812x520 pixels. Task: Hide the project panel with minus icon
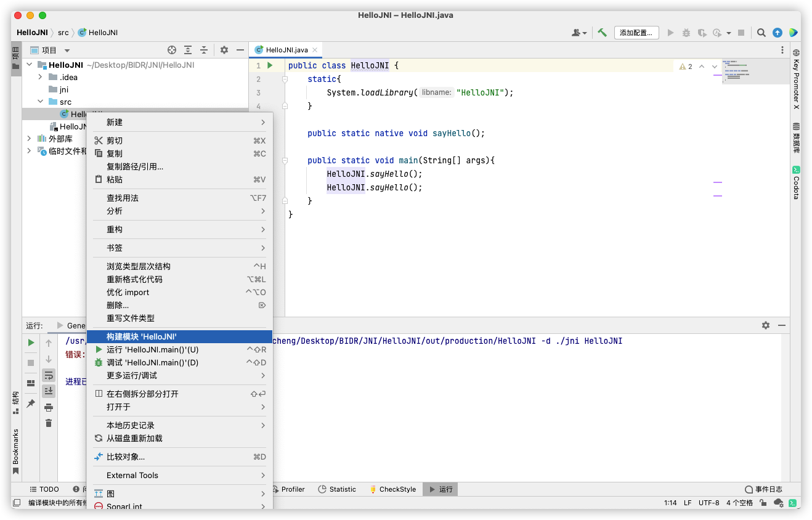[240, 50]
